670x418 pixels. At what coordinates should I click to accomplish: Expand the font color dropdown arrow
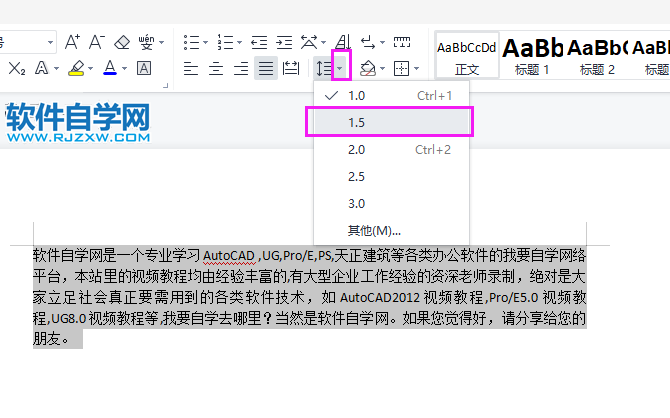[x=124, y=68]
